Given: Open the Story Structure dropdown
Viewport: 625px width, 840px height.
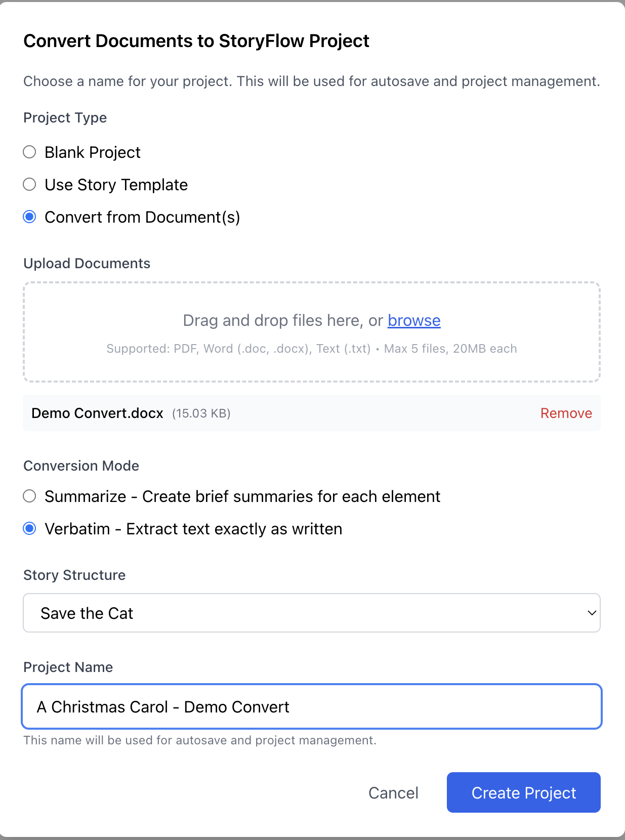Looking at the screenshot, I should [x=311, y=613].
